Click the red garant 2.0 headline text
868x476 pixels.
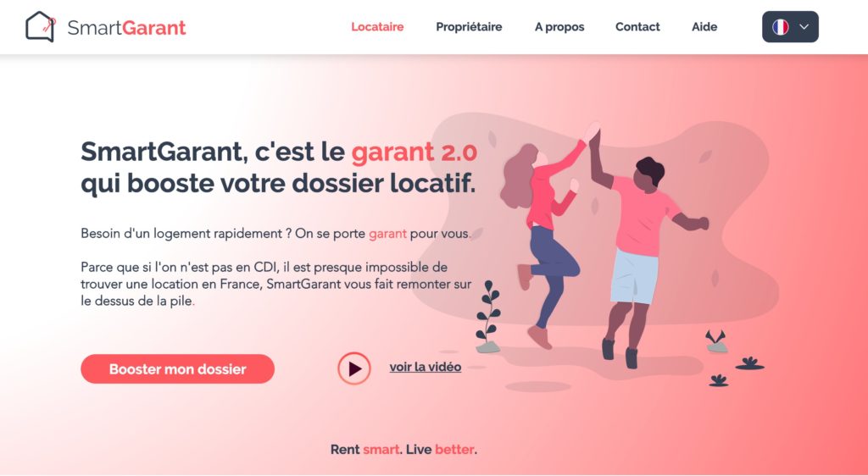414,152
